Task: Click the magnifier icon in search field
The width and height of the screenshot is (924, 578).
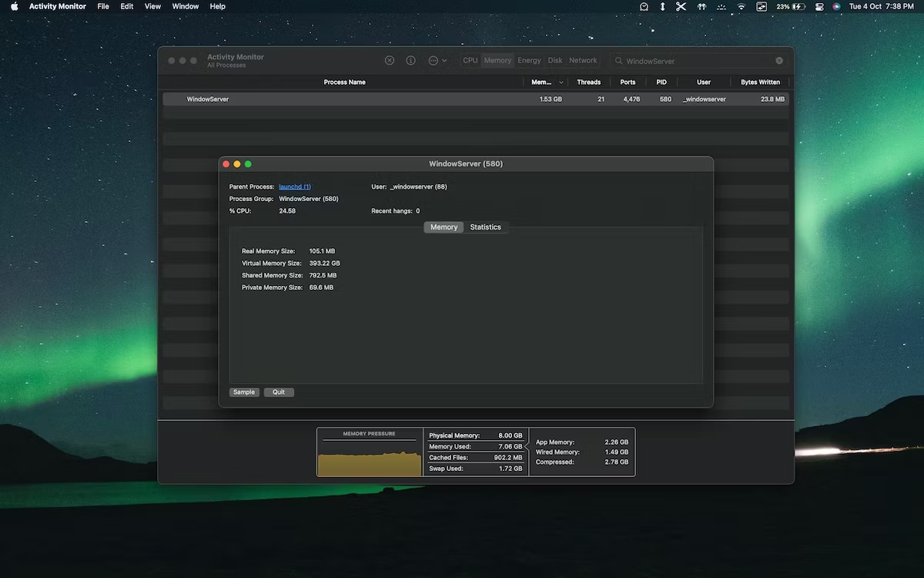Action: click(618, 61)
